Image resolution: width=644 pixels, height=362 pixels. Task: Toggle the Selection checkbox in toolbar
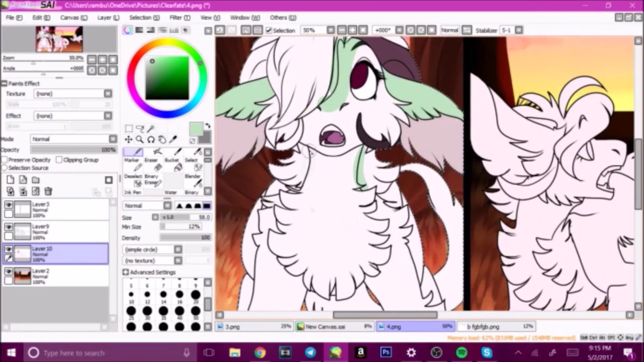click(269, 31)
